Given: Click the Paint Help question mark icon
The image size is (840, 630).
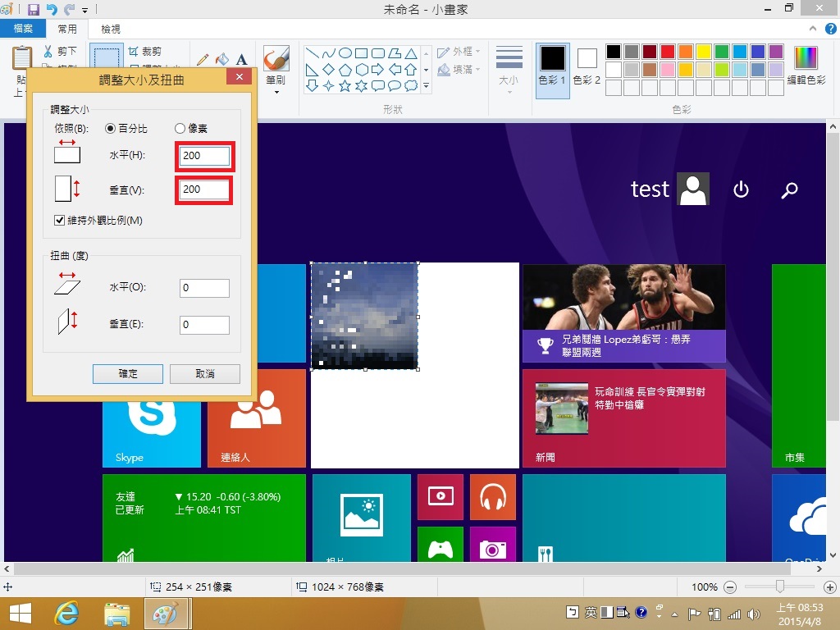Looking at the screenshot, I should click(x=830, y=29).
